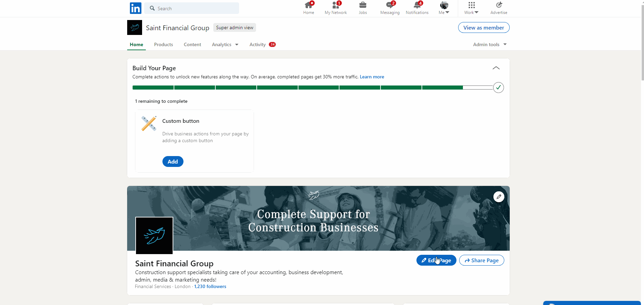Switch to the Home page tab

136,44
